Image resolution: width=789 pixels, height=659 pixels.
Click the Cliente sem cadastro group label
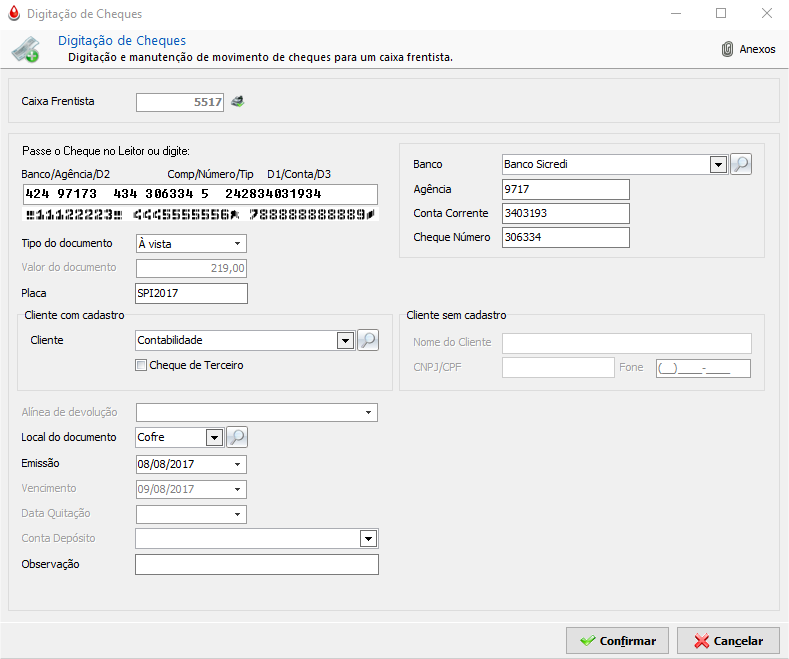456,315
